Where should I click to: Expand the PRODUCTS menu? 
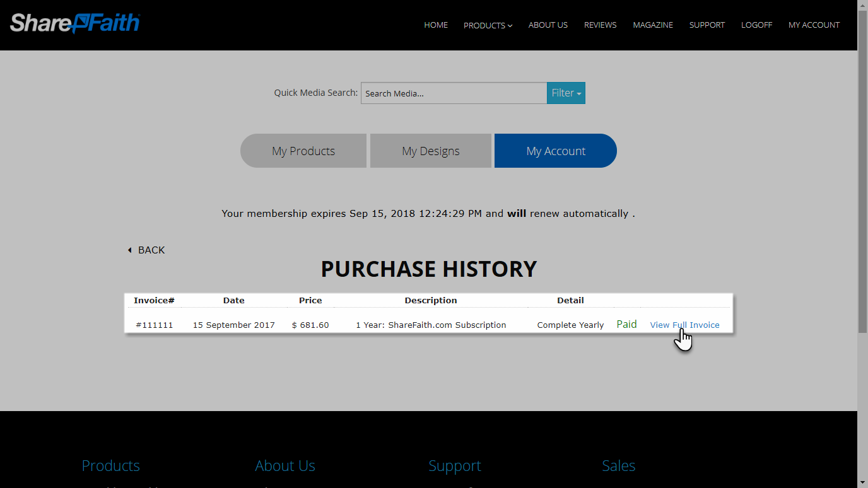click(488, 25)
